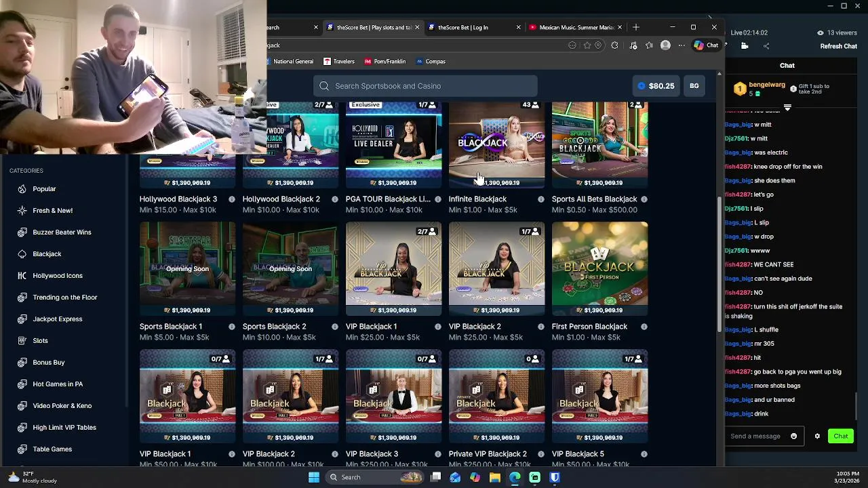This screenshot has height=488, width=868.
Task: Click the blue balance coin icon
Action: [642, 86]
